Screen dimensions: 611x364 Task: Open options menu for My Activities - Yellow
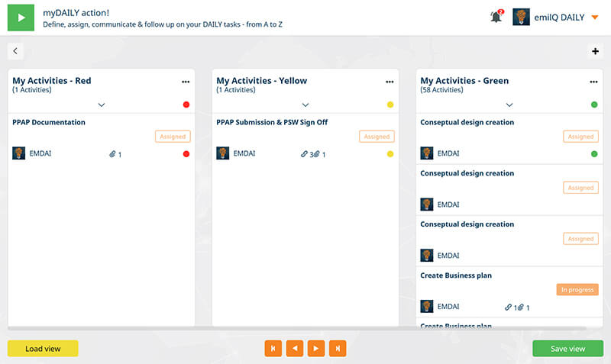click(x=390, y=82)
